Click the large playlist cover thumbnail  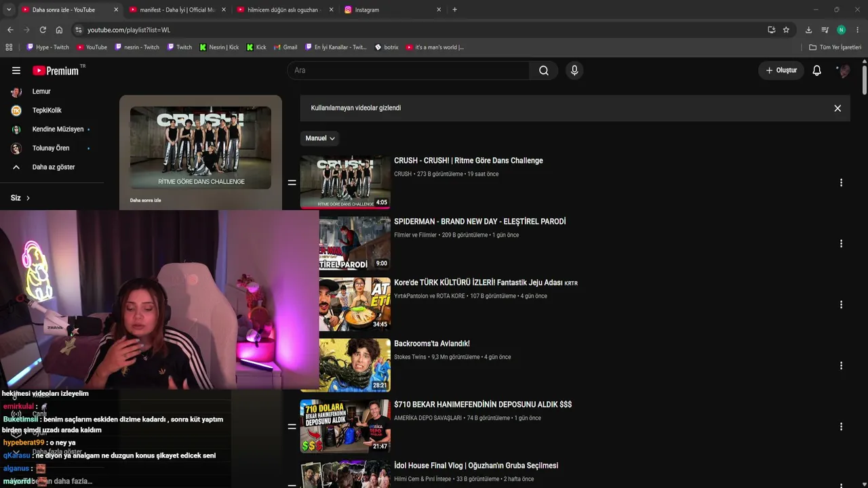point(201,148)
